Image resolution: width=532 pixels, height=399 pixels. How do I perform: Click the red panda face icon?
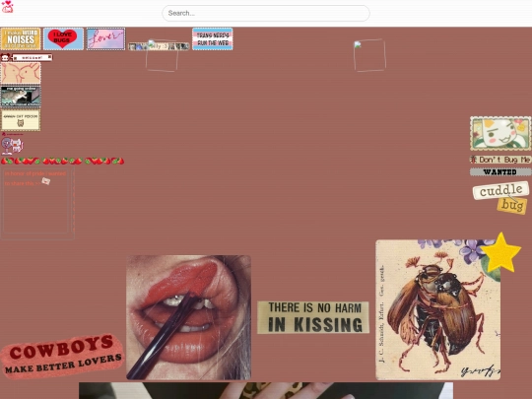(5, 57)
